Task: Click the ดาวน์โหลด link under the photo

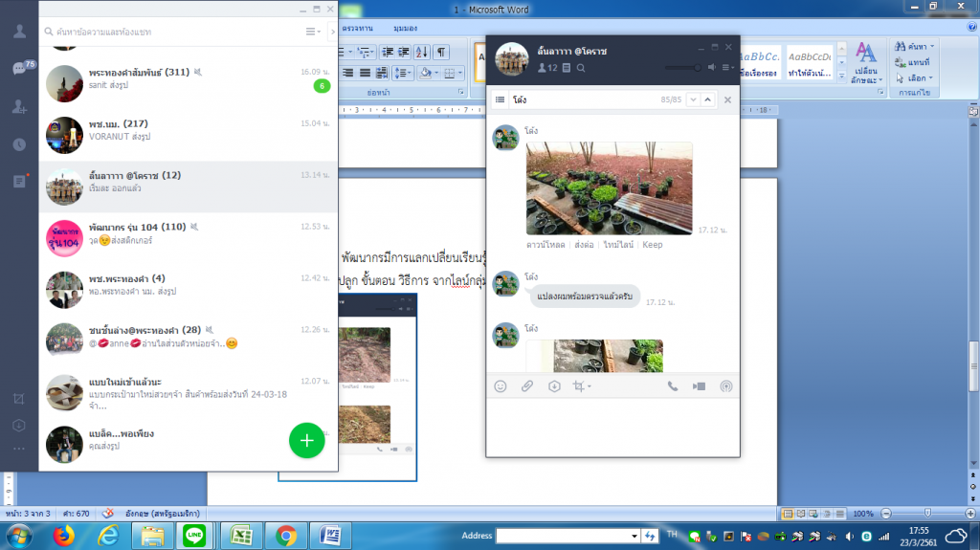Action: (546, 245)
